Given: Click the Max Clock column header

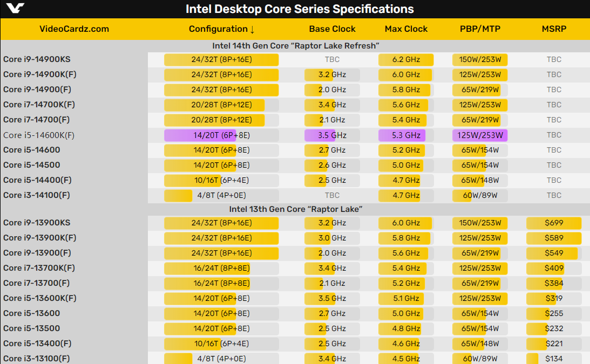Looking at the screenshot, I should pos(406,29).
